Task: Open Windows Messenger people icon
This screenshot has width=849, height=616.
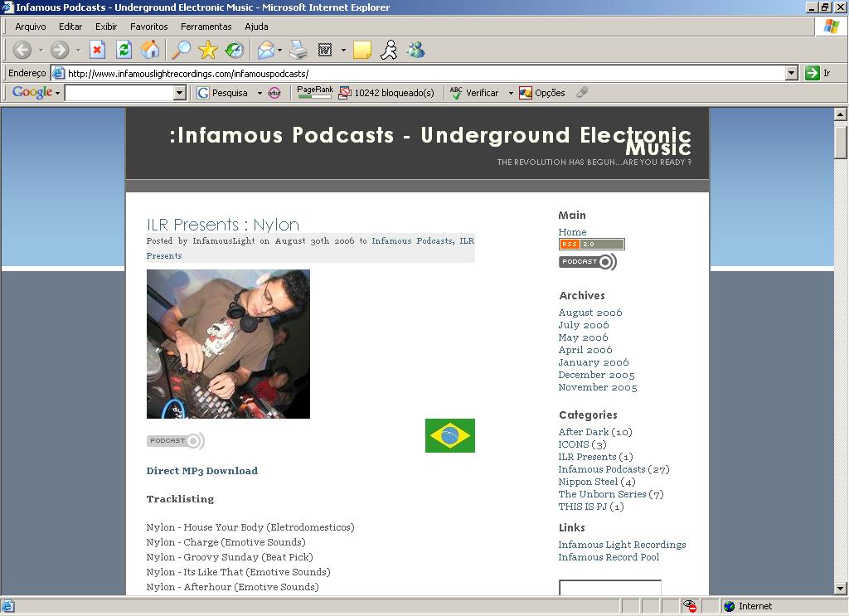Action: 416,51
